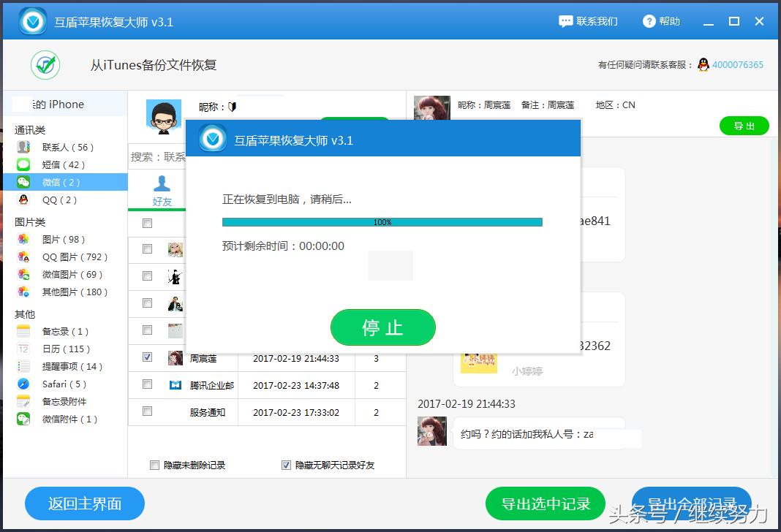781x532 pixels.
Task: Uncheck the 周宸蓮 record row checkbox
Action: [x=147, y=357]
